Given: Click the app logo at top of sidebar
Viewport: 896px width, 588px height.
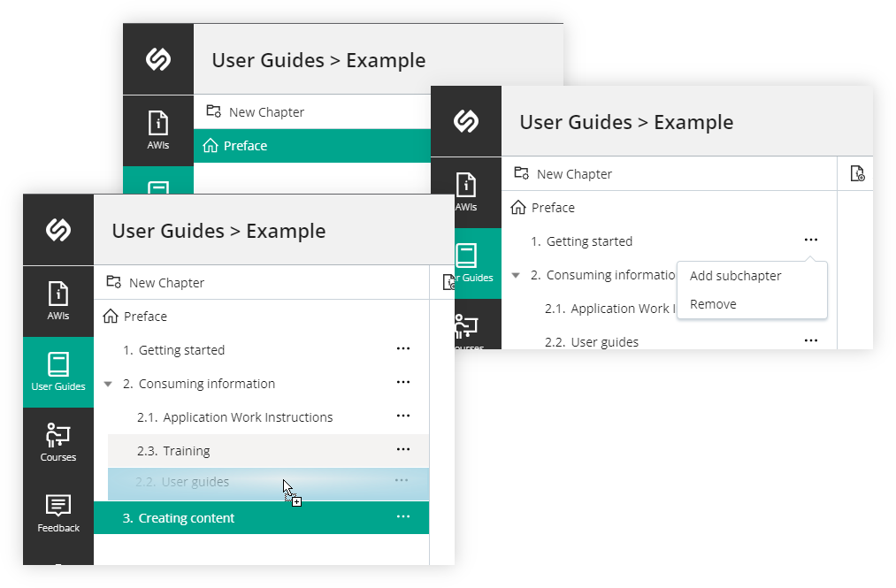Looking at the screenshot, I should click(x=57, y=229).
